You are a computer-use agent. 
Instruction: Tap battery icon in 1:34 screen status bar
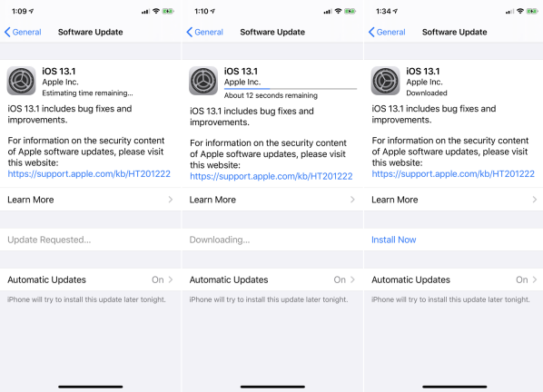(532, 12)
